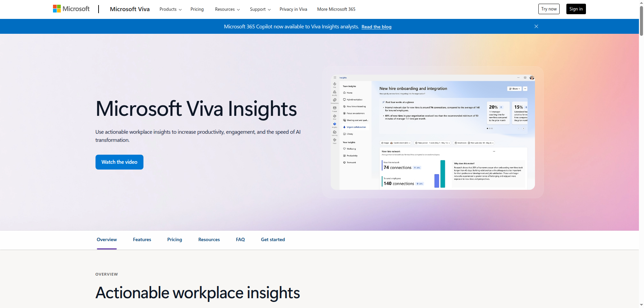Switch to the Features tab

142,240
